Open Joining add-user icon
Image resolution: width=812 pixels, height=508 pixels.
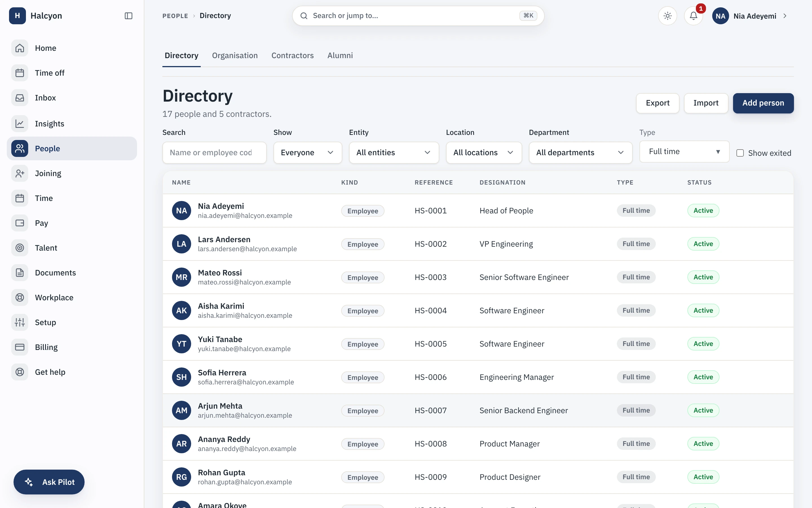point(20,173)
